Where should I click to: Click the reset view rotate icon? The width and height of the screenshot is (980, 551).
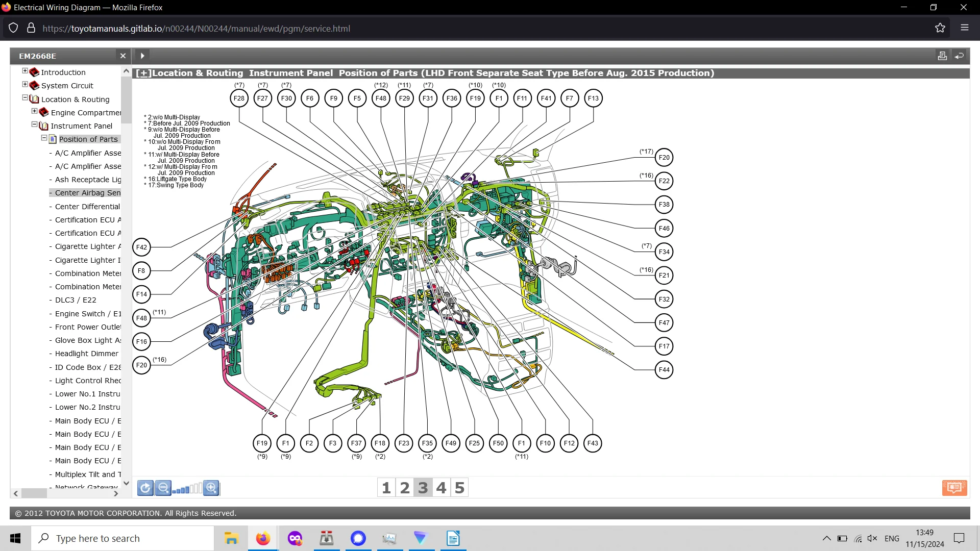tap(145, 488)
